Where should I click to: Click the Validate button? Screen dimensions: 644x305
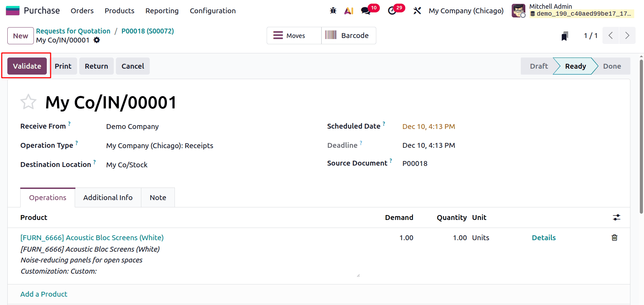pos(27,66)
